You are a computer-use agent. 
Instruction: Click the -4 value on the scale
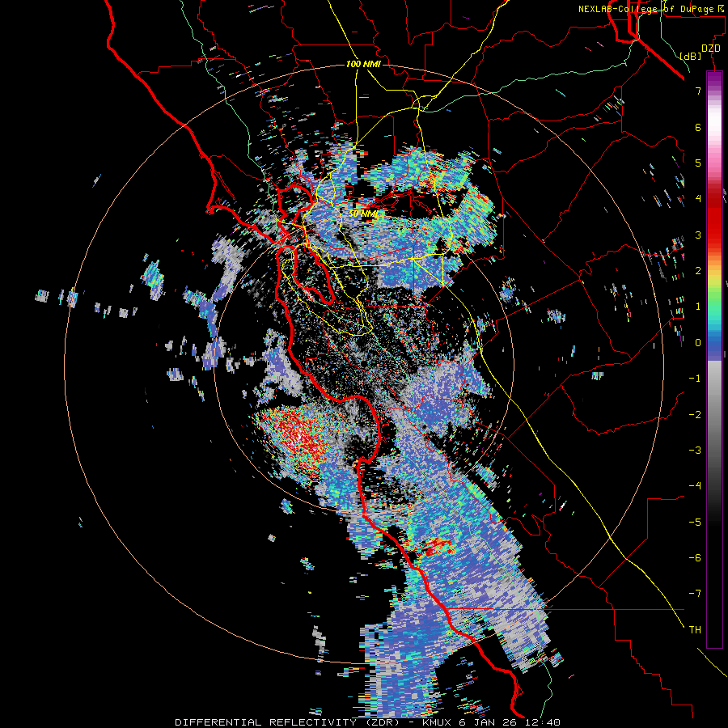click(695, 485)
